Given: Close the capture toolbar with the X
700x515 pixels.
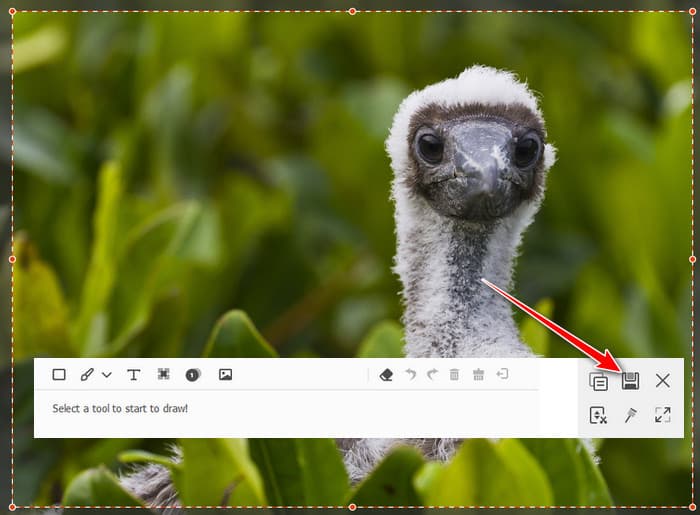Looking at the screenshot, I should [663, 380].
